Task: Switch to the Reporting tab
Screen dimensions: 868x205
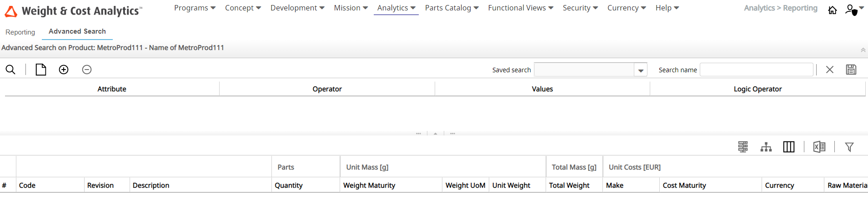Action: coord(20,32)
